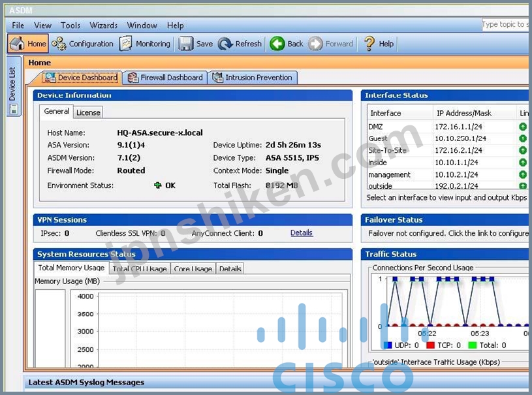Screen dimensions: 532x395
Task: Open Configuration via the gears icon
Action: (59, 44)
